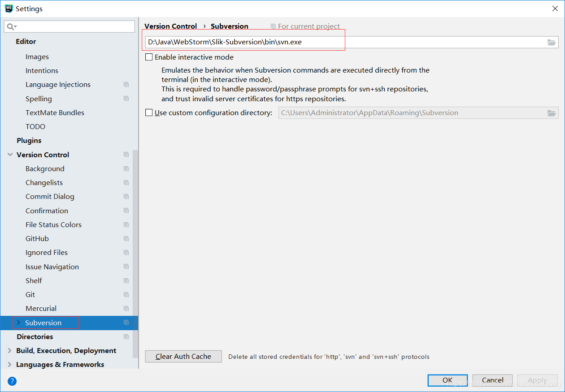Click the help question mark icon
The image size is (565, 392).
pos(12,382)
